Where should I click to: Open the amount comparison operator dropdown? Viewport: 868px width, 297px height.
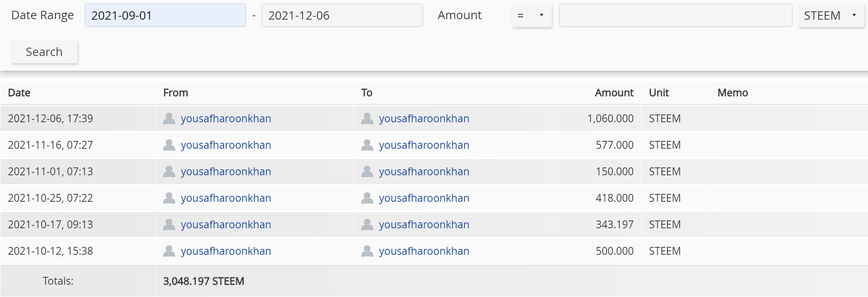click(532, 15)
